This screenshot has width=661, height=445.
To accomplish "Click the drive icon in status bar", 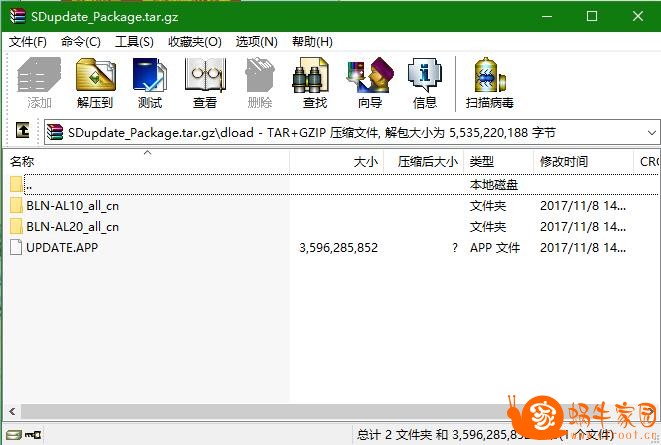I will pyautogui.click(x=13, y=434).
